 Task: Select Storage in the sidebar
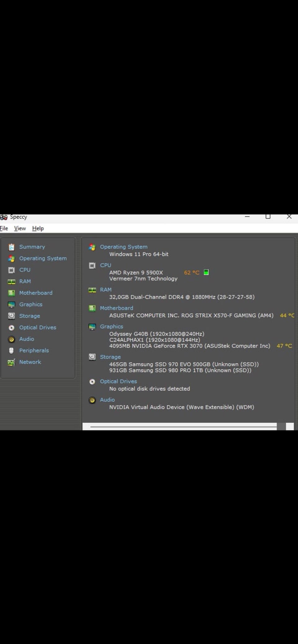(x=29, y=316)
